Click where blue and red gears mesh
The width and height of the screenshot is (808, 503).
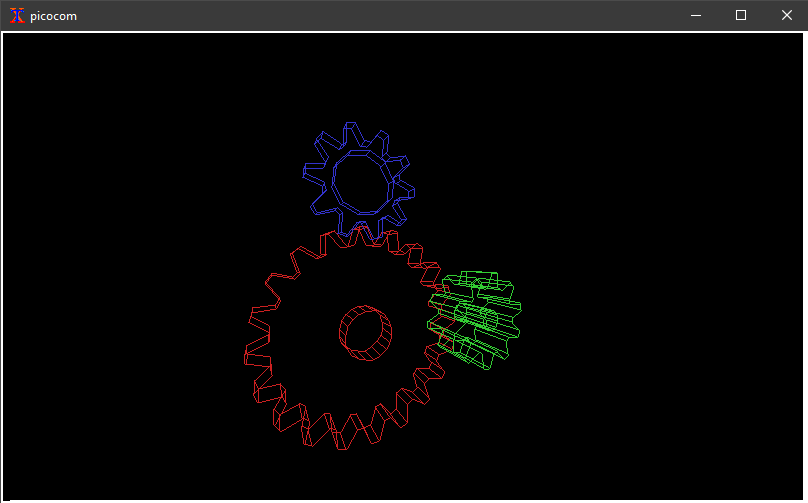(357, 234)
